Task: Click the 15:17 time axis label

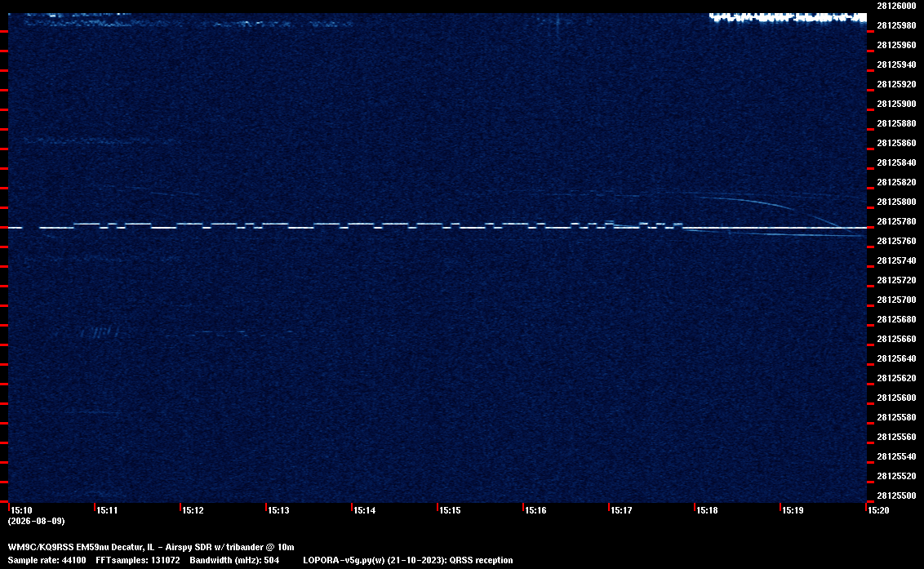Action: pos(622,510)
